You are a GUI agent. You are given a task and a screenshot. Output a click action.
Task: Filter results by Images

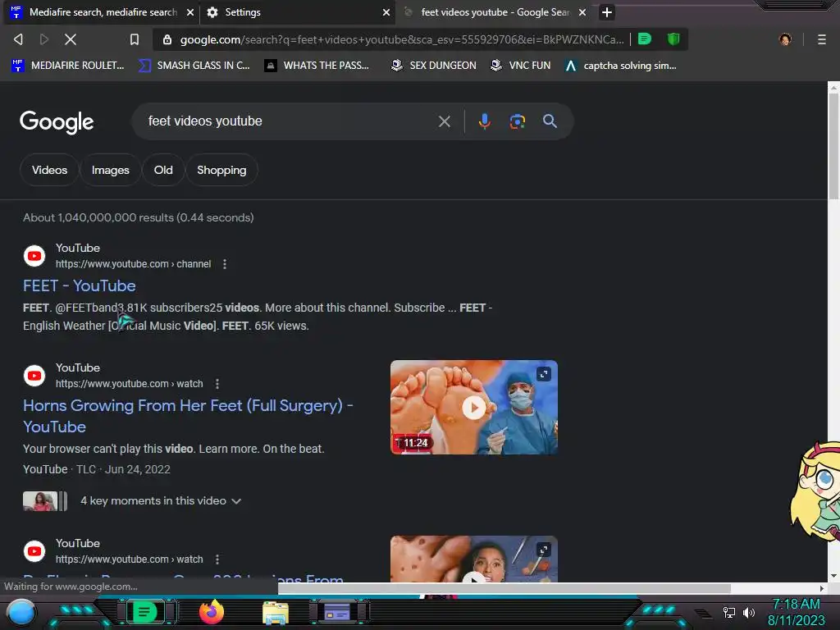pyautogui.click(x=111, y=170)
